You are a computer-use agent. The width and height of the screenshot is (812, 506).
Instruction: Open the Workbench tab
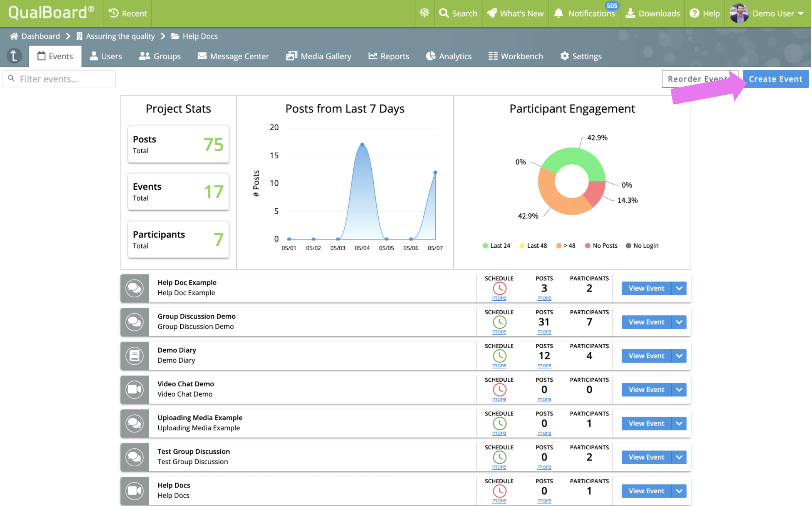pyautogui.click(x=515, y=56)
